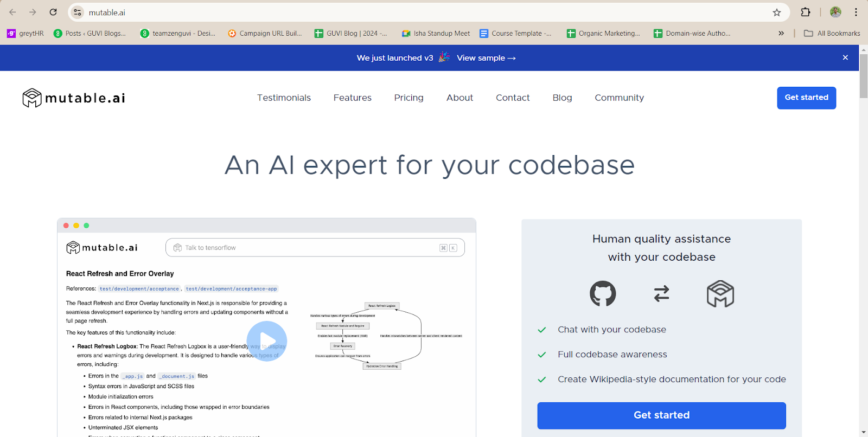
Task: Click the flowchart diagram in the demo preview
Action: click(x=386, y=336)
